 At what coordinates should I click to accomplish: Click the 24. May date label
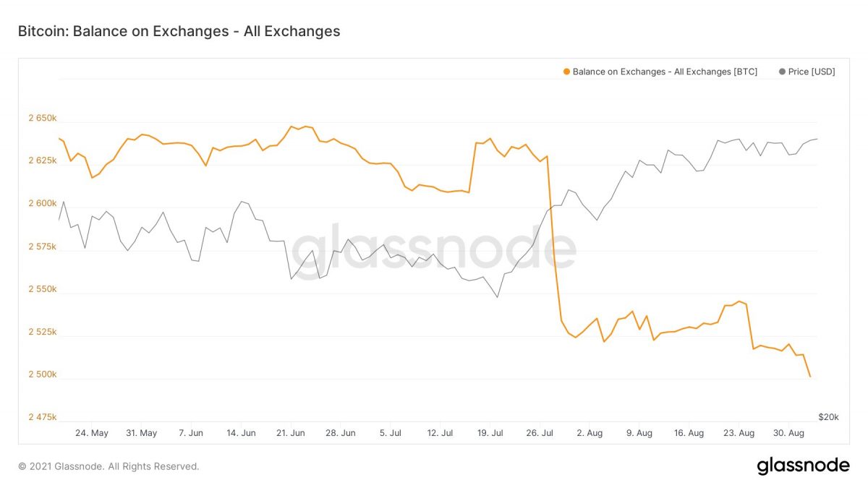coord(92,433)
